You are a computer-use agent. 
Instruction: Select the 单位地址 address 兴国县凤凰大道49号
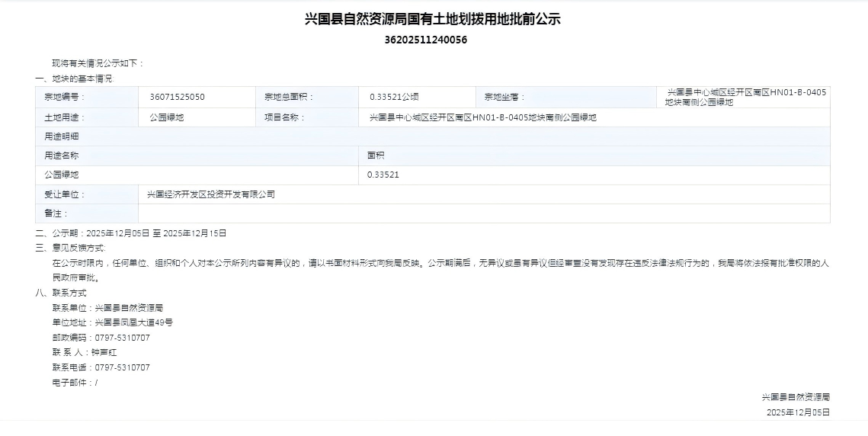[133, 322]
